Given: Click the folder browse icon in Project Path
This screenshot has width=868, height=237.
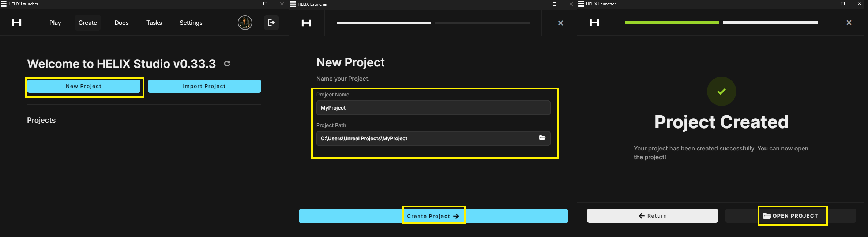Looking at the screenshot, I should coord(542,138).
